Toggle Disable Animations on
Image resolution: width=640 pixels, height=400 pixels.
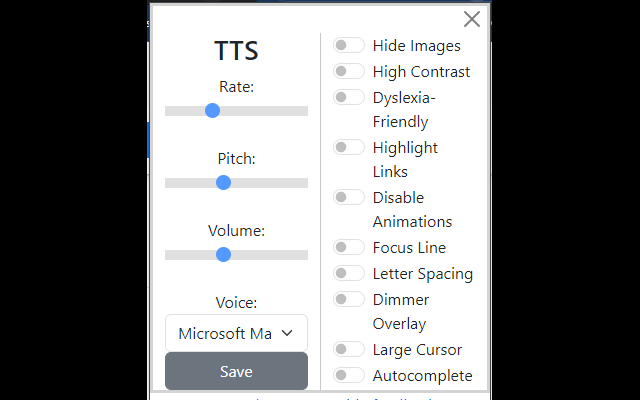pos(348,197)
